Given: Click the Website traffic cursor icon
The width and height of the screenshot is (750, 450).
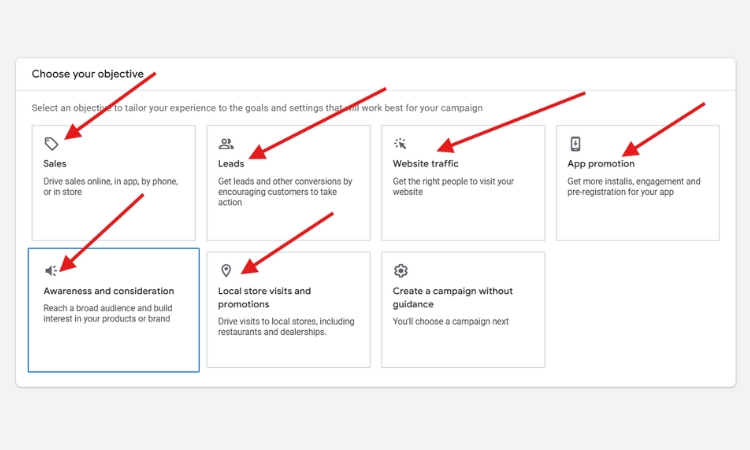Looking at the screenshot, I should pos(401,144).
